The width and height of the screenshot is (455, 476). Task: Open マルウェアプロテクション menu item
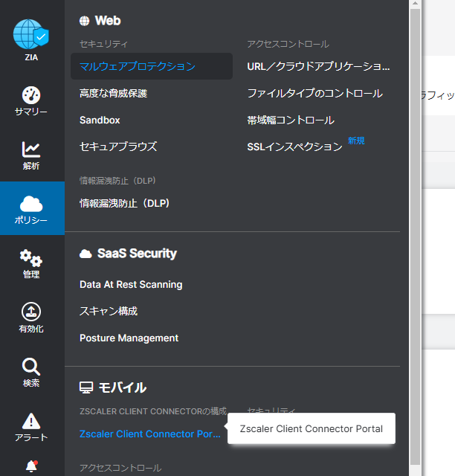point(152,66)
